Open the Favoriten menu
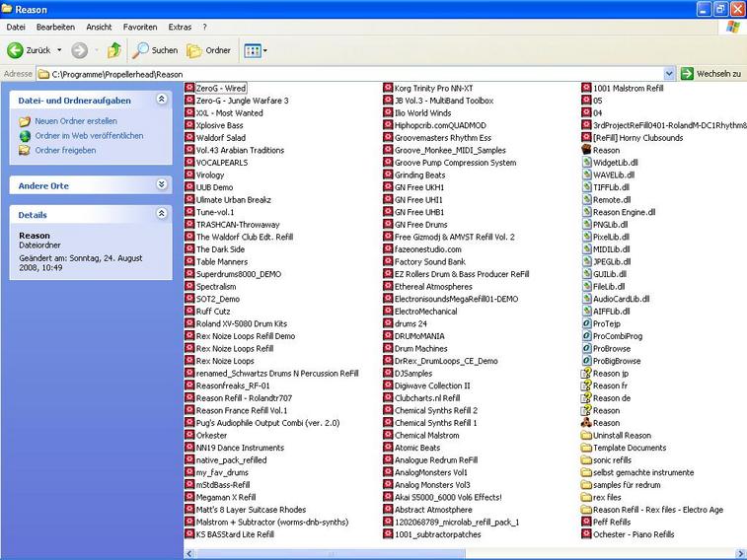This screenshot has width=747, height=560. tap(138, 27)
